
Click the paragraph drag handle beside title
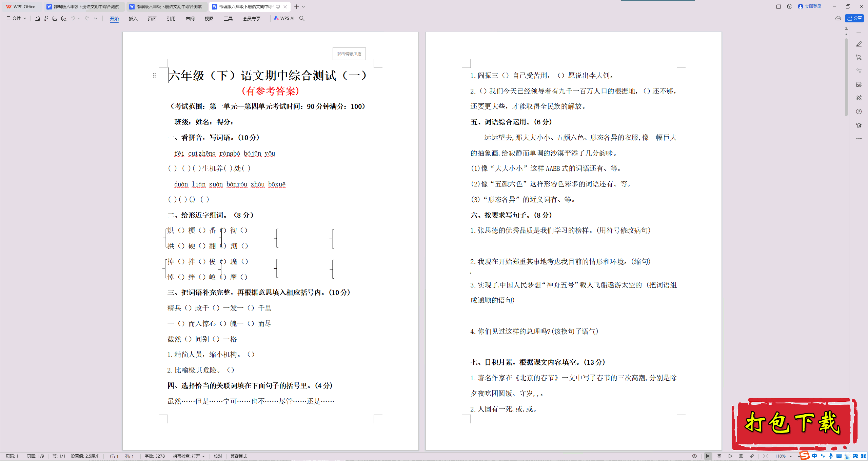pyautogui.click(x=154, y=75)
